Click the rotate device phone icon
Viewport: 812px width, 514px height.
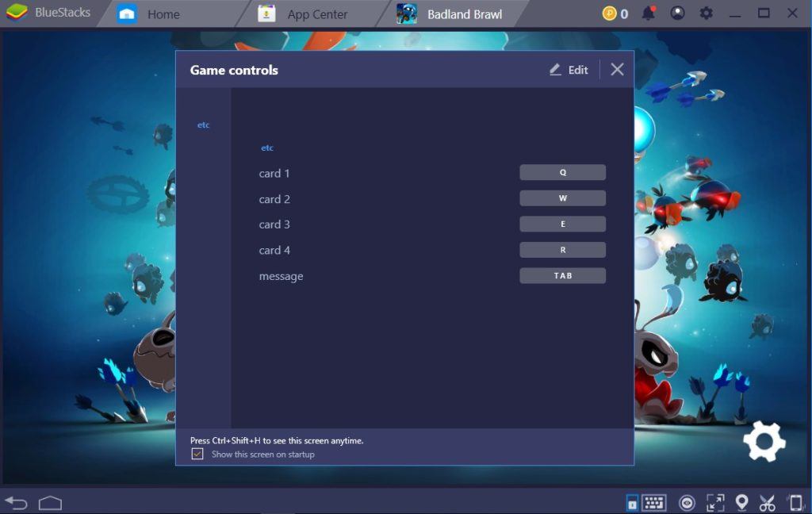point(795,503)
